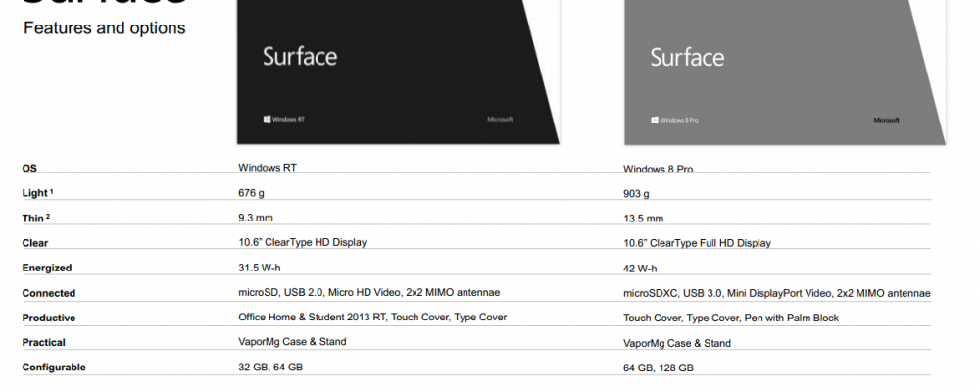Viewport: 980px width, 392px height.
Task: Click '10.6" ClearType HD Display' cell
Action: pos(303,242)
